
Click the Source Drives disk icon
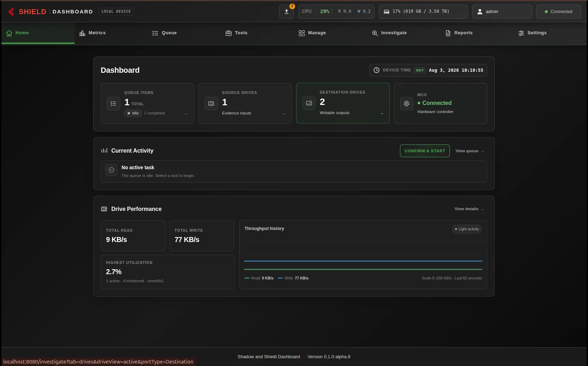click(211, 104)
